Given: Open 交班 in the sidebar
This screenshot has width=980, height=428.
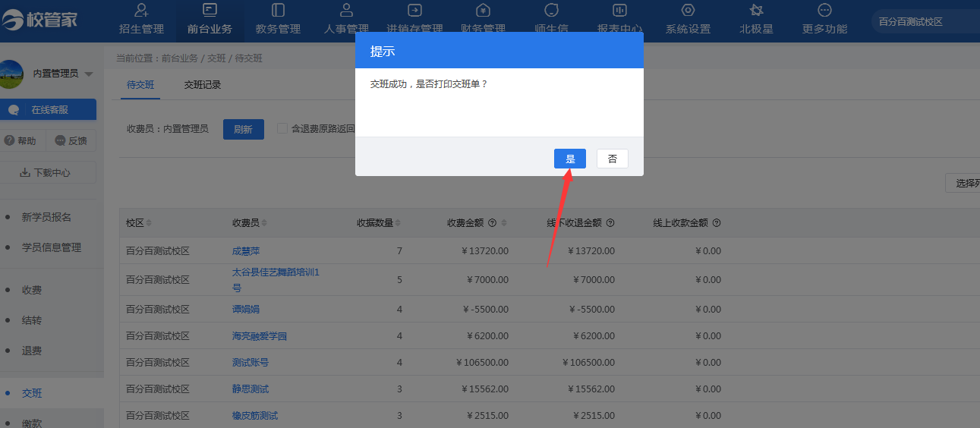Looking at the screenshot, I should (32, 393).
